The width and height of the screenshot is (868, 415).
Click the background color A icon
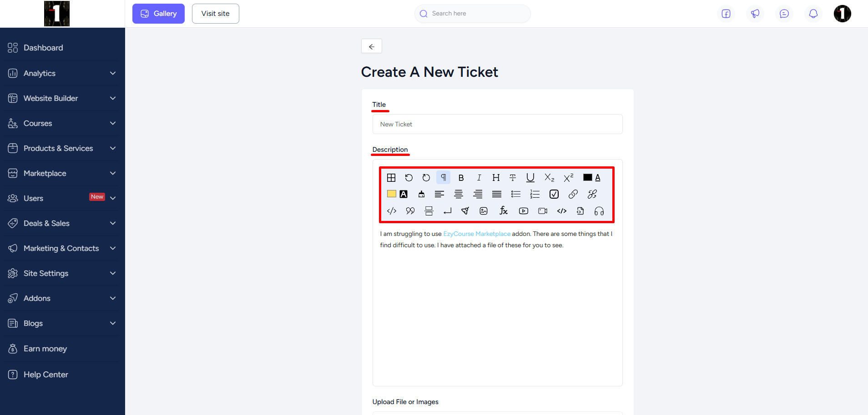point(404,194)
